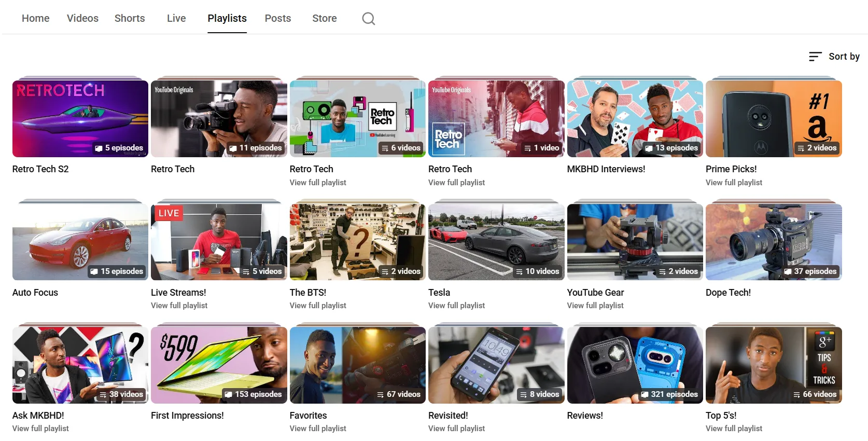The height and width of the screenshot is (441, 868).
Task: Open the Sort by dropdown
Action: click(x=834, y=57)
